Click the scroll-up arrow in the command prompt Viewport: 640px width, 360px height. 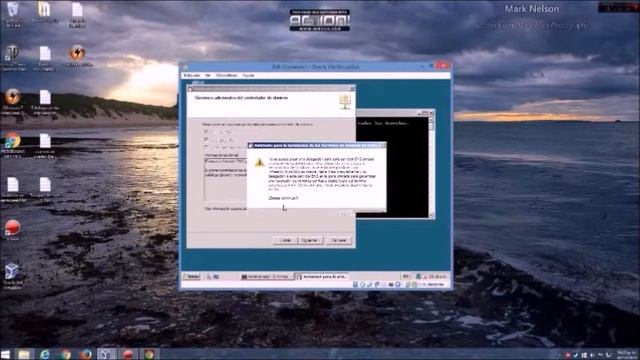(431, 121)
